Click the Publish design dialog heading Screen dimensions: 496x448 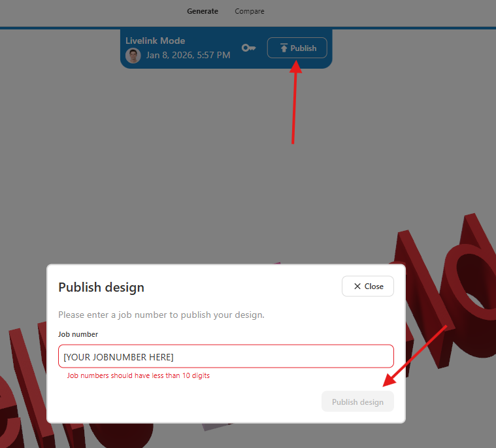(x=101, y=287)
